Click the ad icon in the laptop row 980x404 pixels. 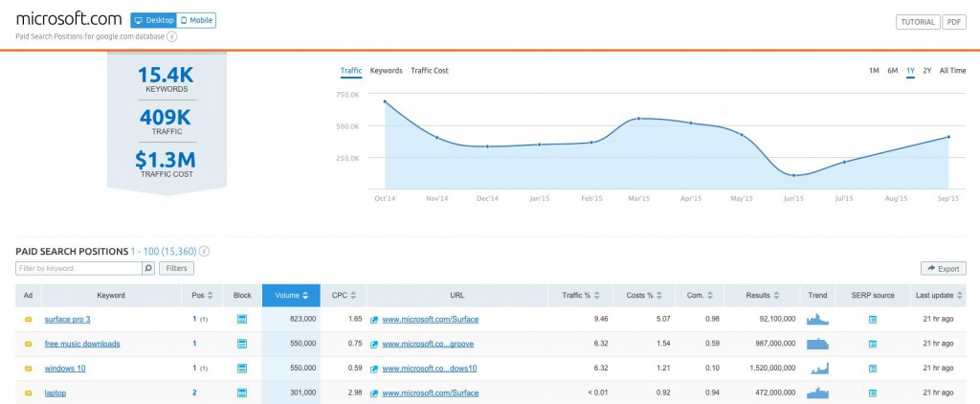tap(28, 393)
